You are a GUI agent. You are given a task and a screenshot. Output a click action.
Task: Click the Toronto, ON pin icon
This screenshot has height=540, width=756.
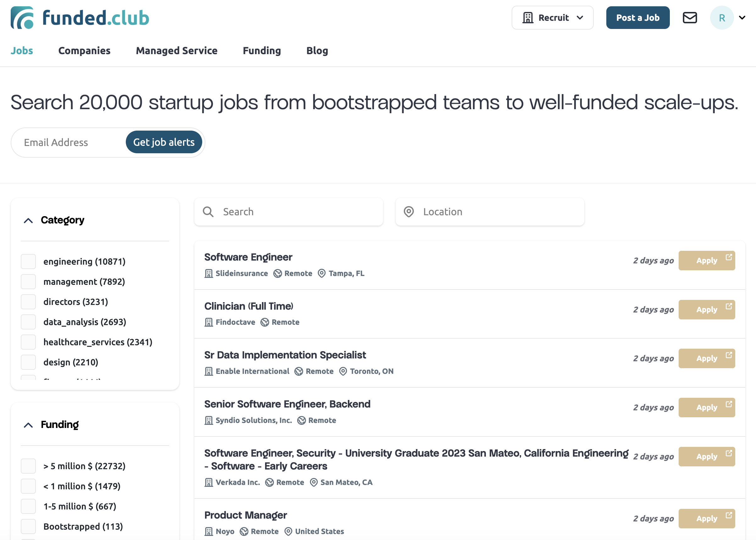click(343, 371)
